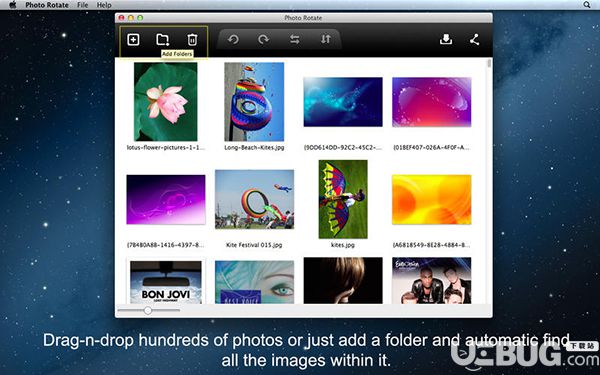Screen dimensions: 600x375
Task: Click the {9DD614DD-92C2 file name
Action: (343, 147)
